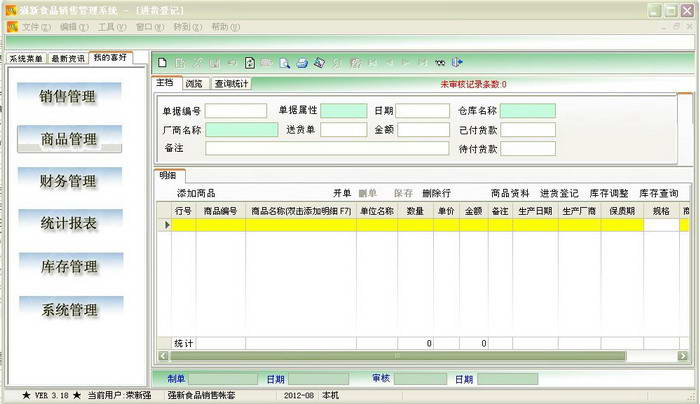700x404 pixels.
Task: Open the 统计报表 module
Action: pos(70,223)
